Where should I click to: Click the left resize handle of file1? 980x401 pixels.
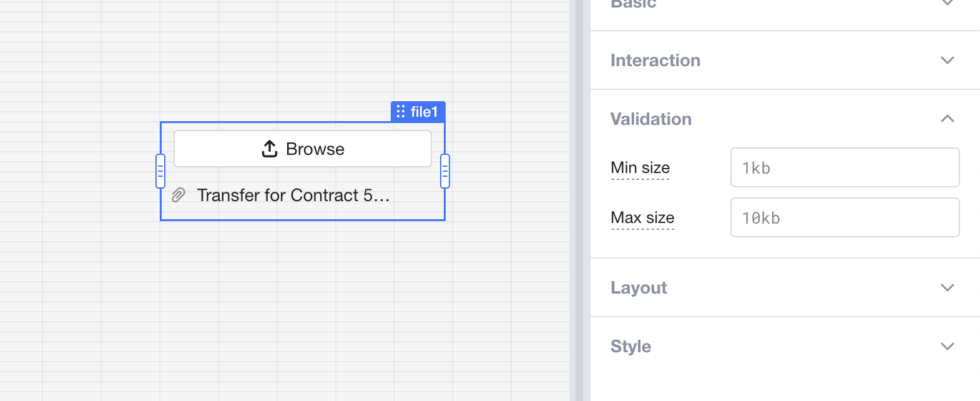click(x=160, y=171)
